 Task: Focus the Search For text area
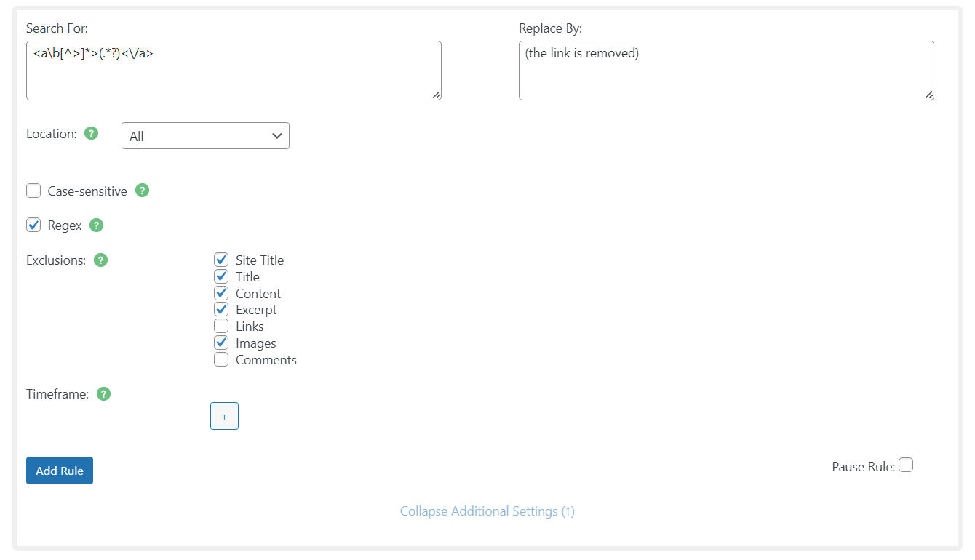pyautogui.click(x=234, y=71)
